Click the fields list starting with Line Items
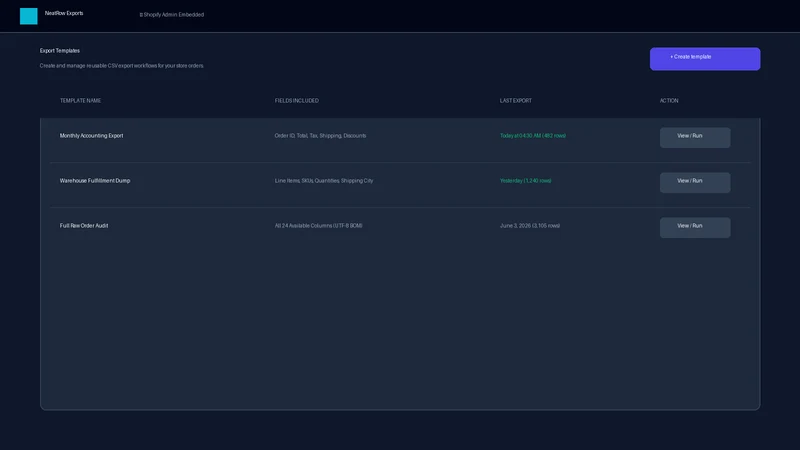Screen dimensions: 800x450 (324, 181)
